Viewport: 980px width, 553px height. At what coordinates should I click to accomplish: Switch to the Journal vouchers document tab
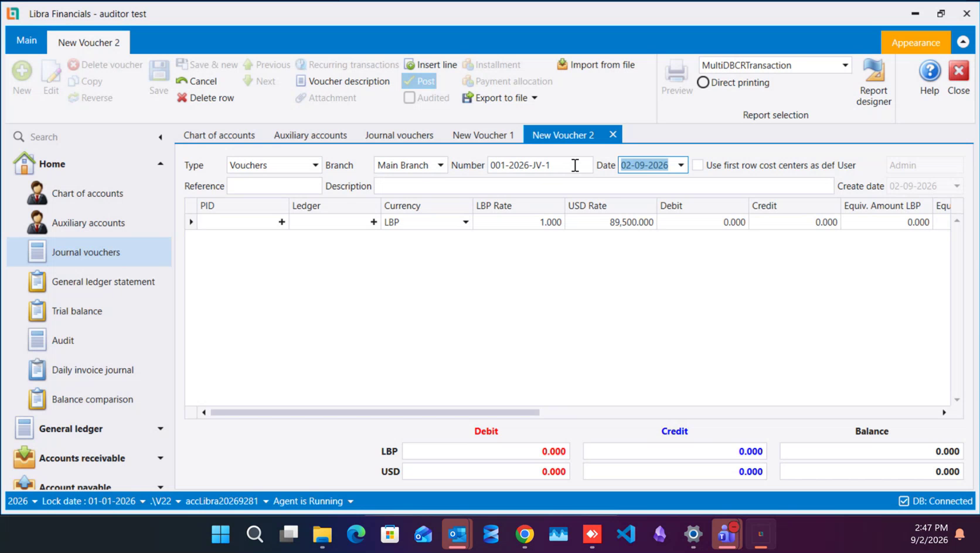point(399,135)
